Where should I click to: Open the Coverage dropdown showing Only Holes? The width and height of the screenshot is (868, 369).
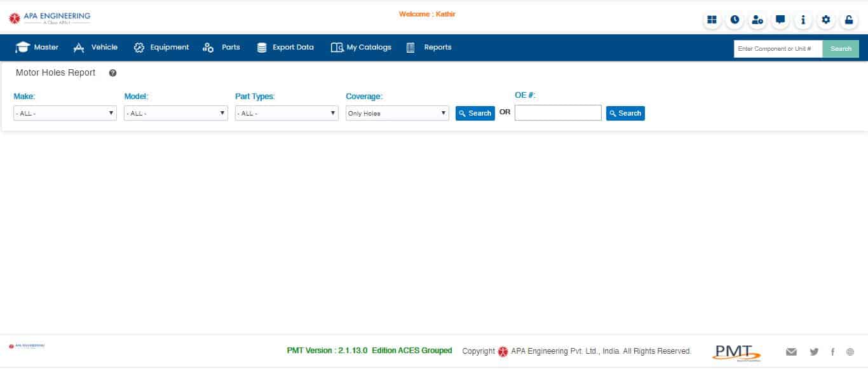click(397, 113)
